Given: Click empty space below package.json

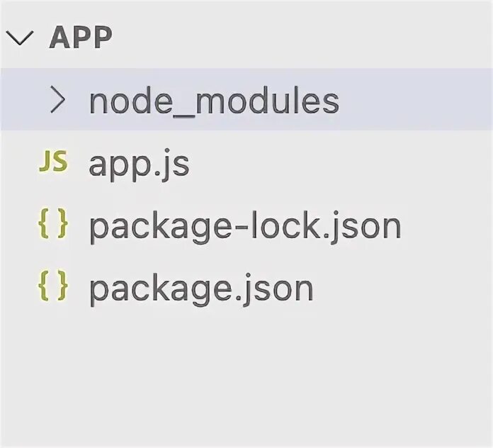Looking at the screenshot, I should pyautogui.click(x=246, y=376).
